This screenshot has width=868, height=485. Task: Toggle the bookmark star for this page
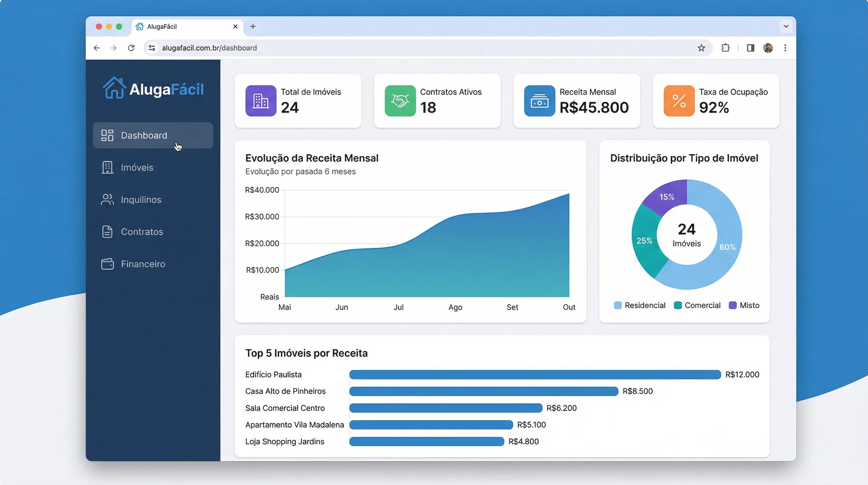(x=702, y=48)
